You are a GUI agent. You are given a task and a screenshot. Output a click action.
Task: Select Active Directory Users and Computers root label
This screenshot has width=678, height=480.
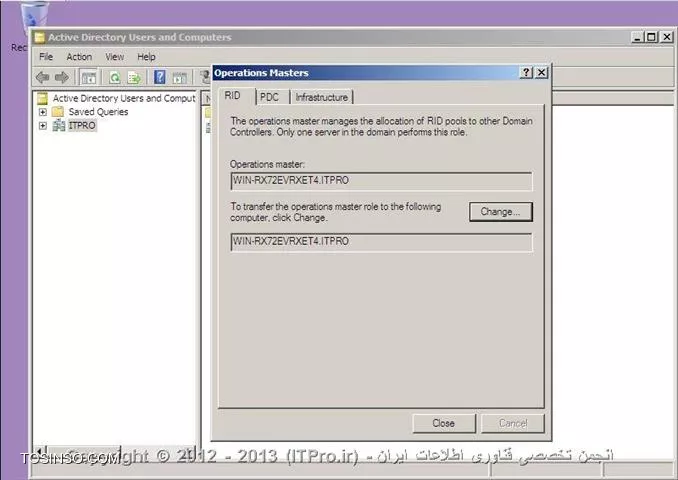point(124,99)
